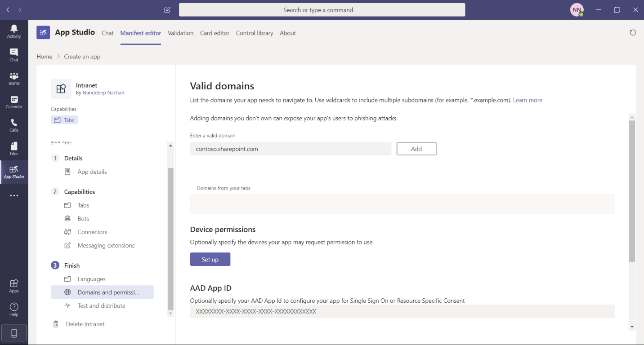
Task: Open the NN profile avatar menu
Action: point(577,10)
